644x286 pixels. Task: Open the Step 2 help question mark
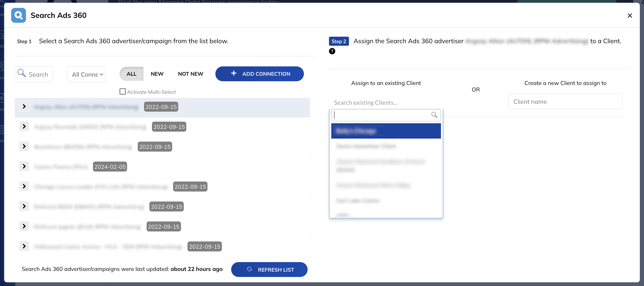pos(332,51)
